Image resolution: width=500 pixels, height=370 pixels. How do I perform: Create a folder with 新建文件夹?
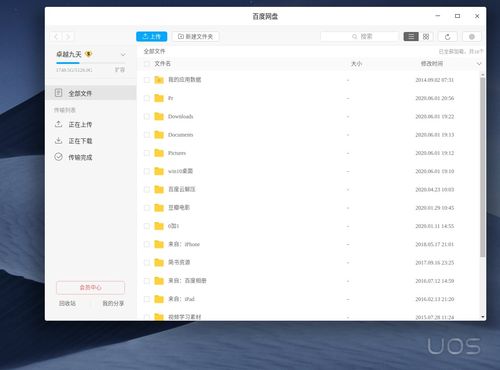(196, 36)
